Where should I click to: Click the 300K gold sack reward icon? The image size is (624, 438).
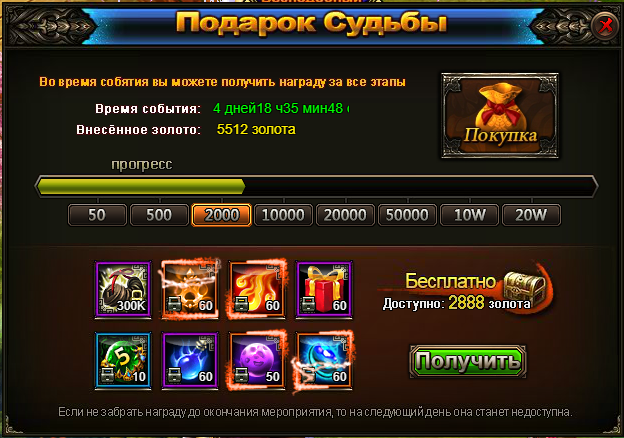point(123,289)
